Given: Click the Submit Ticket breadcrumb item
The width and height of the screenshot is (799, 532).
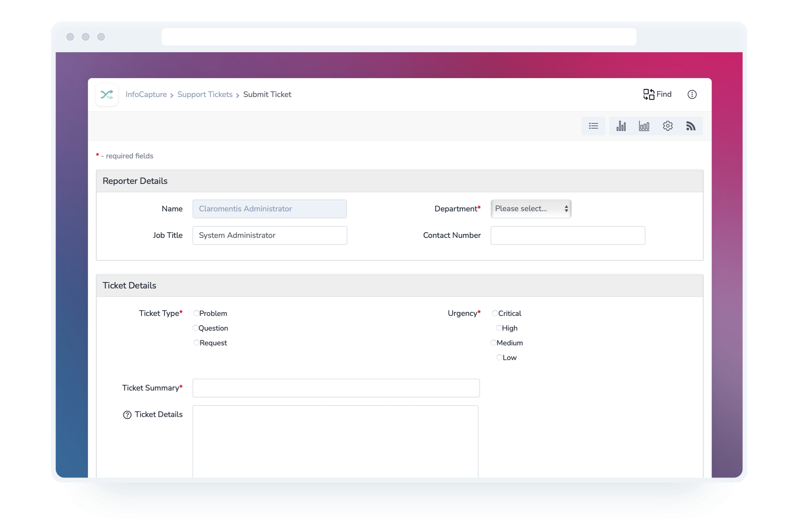Looking at the screenshot, I should 267,94.
